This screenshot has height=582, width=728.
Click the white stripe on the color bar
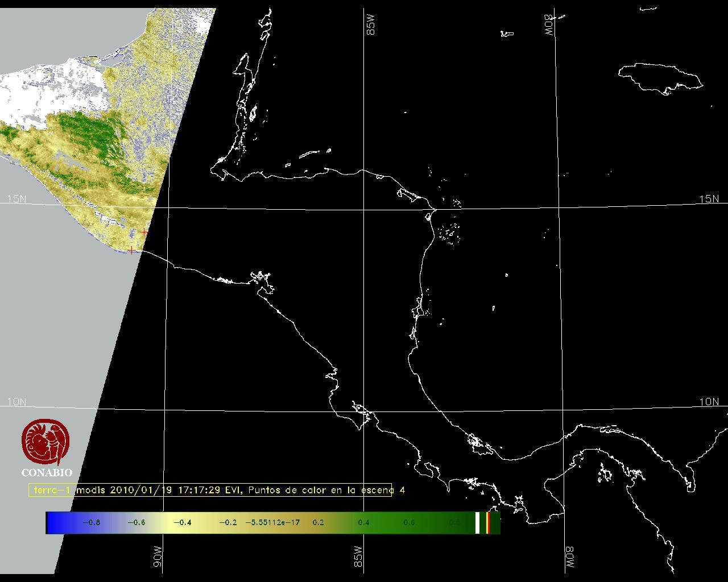point(477,522)
